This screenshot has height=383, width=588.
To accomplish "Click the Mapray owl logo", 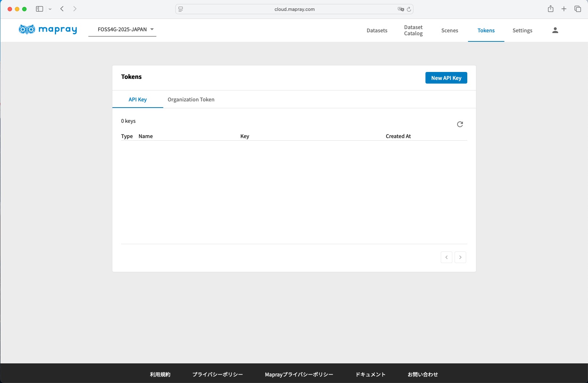I will point(27,29).
